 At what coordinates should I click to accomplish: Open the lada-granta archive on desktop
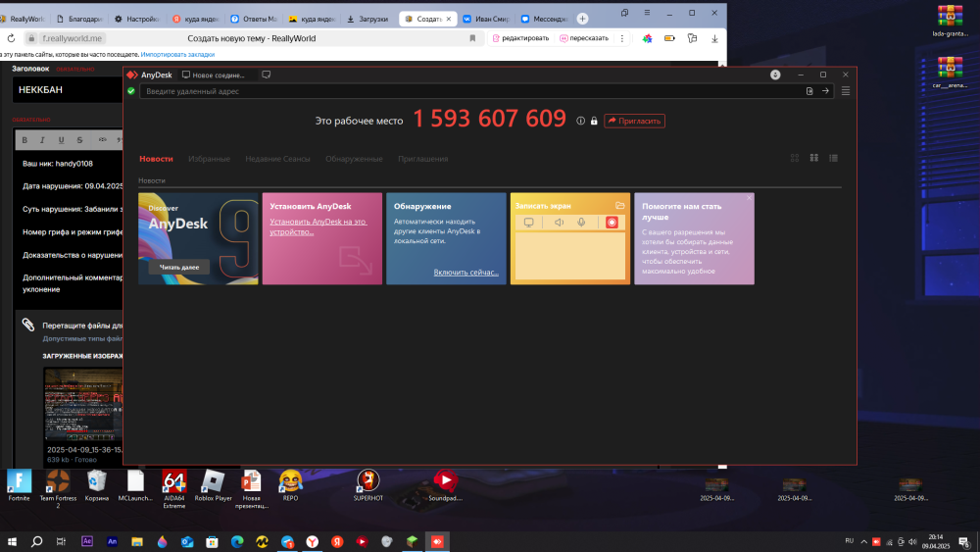[x=950, y=21]
